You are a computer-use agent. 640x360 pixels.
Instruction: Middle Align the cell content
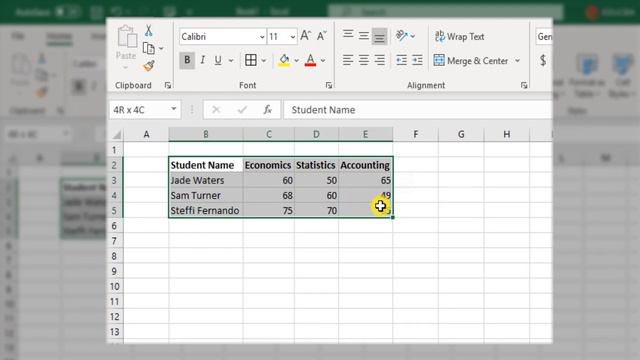tap(364, 36)
